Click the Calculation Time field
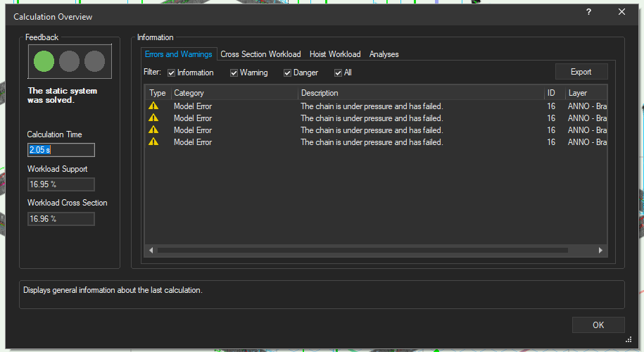This screenshot has height=352, width=644. (x=61, y=150)
